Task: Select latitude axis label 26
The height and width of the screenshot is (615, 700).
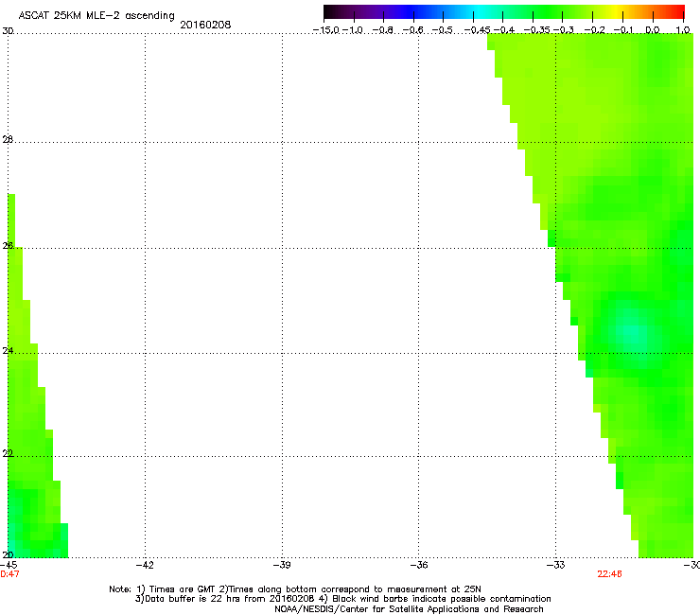Action: (x=8, y=246)
